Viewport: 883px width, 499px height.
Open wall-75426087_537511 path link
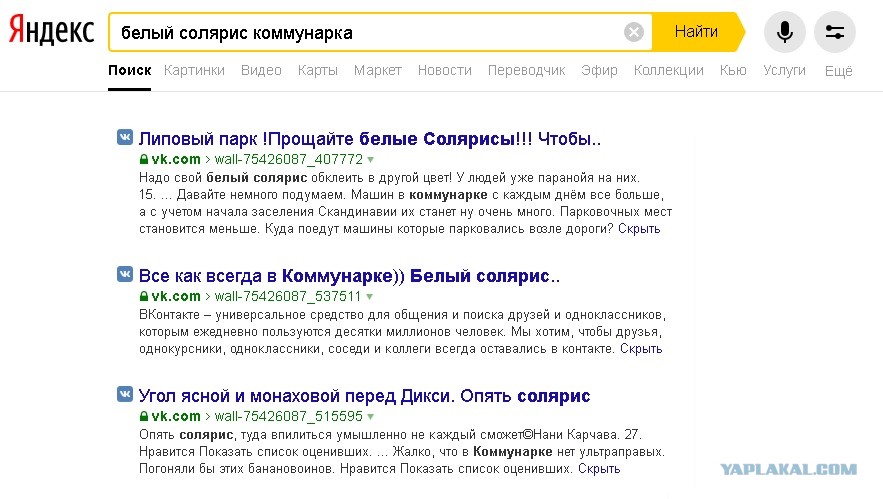click(x=288, y=296)
